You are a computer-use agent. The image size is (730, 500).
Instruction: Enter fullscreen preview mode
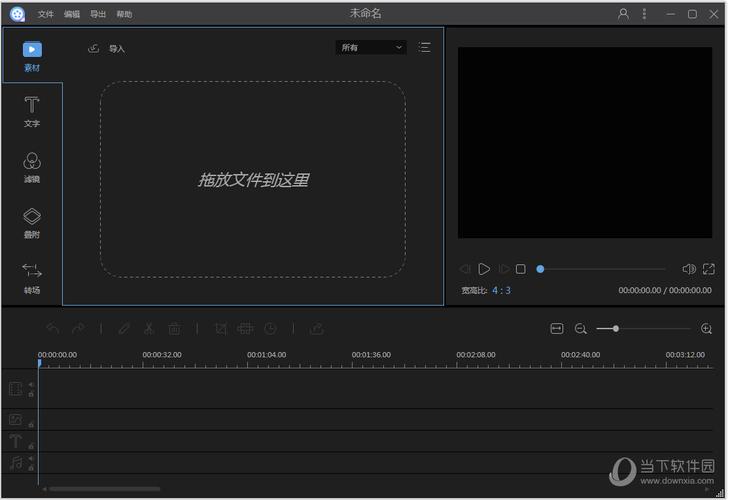[709, 269]
